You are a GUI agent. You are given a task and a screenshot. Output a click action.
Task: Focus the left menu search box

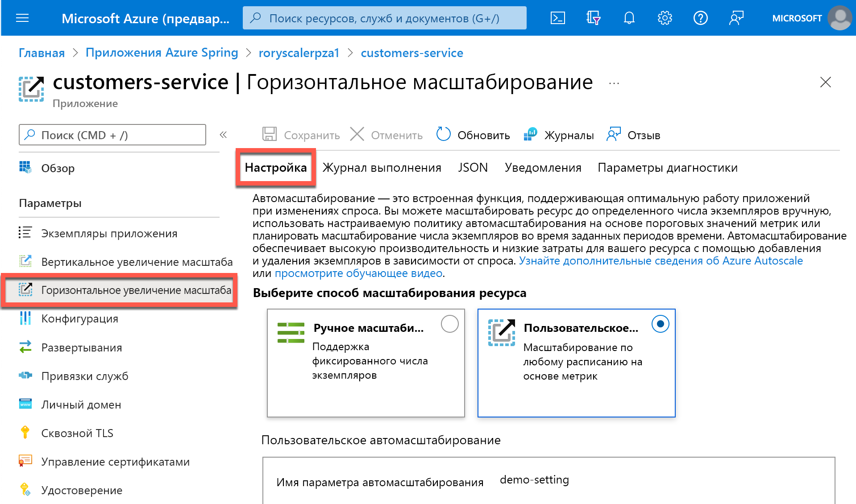(x=112, y=135)
